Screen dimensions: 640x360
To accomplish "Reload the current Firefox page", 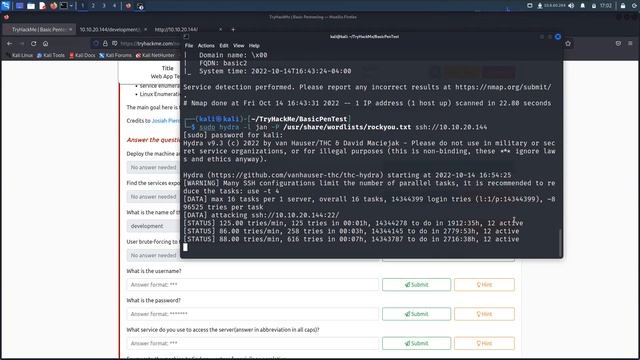I will pyautogui.click(x=33, y=43).
